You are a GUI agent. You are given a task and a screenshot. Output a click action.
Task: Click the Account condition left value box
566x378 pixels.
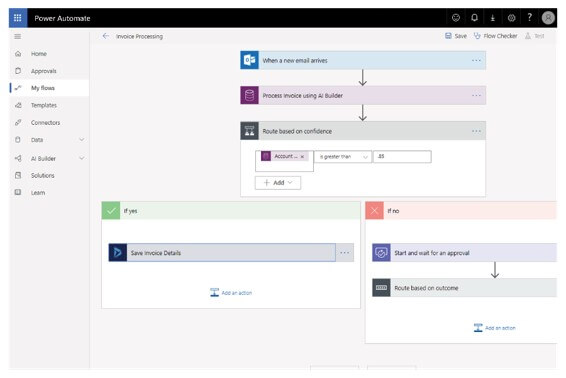pos(284,161)
